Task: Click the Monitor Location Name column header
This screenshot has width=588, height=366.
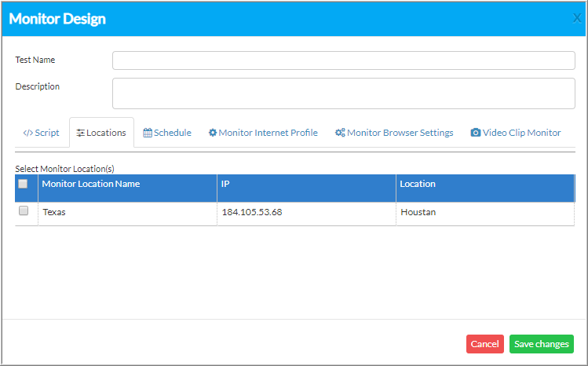Action: coord(127,188)
